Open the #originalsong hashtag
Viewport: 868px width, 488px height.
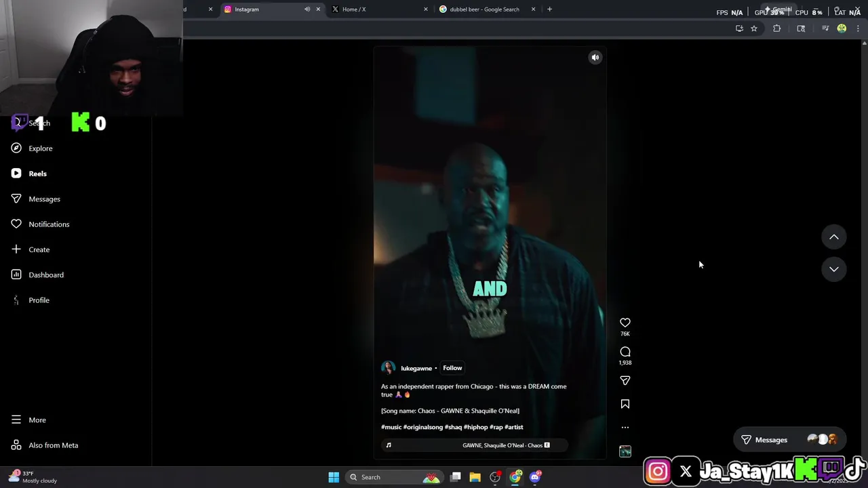coord(423,427)
